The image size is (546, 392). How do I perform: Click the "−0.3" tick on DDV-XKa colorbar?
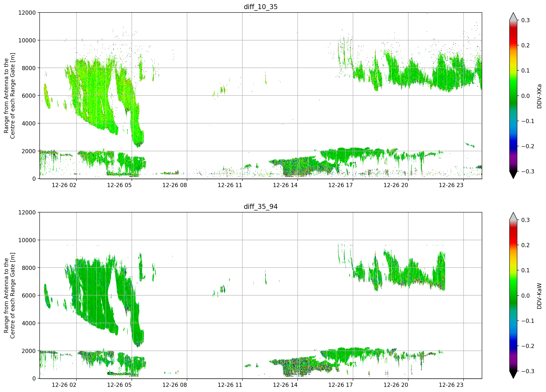click(x=528, y=171)
